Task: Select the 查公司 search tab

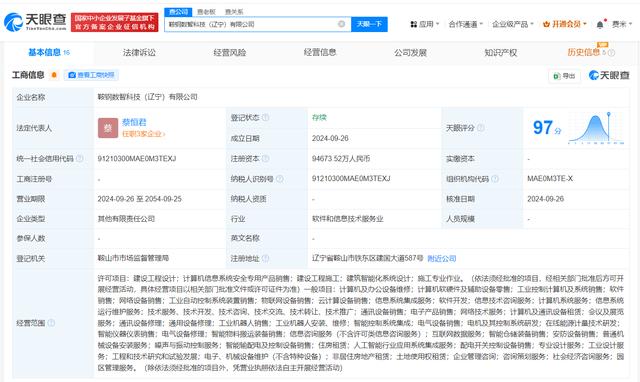Action: click(178, 12)
